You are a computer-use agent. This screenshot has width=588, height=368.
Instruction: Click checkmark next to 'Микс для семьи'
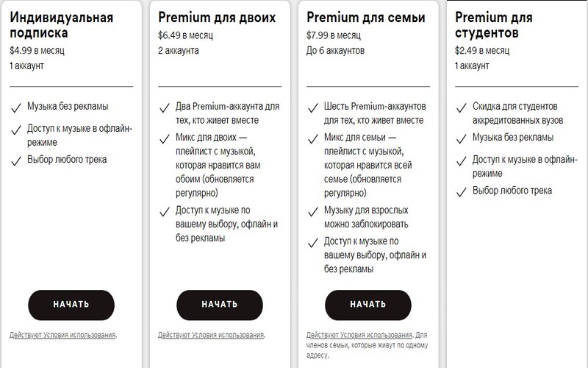[312, 138]
